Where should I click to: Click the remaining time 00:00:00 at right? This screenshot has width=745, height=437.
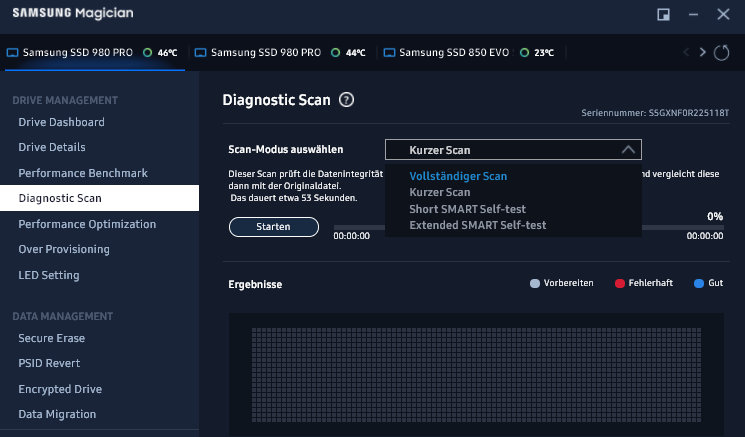point(705,236)
